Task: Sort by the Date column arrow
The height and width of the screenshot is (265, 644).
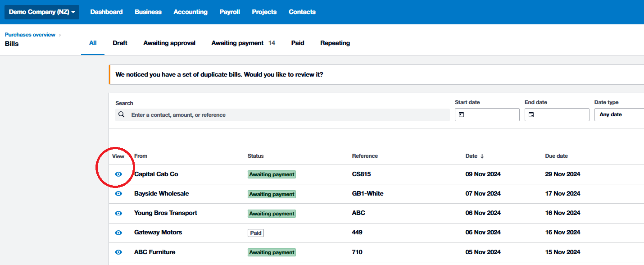Action: [x=482, y=156]
